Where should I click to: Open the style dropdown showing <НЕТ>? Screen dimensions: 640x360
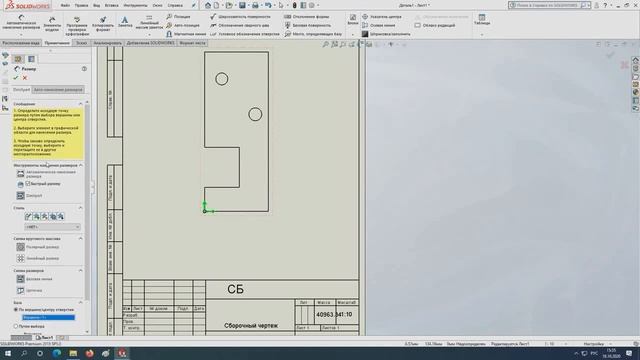coord(52,227)
